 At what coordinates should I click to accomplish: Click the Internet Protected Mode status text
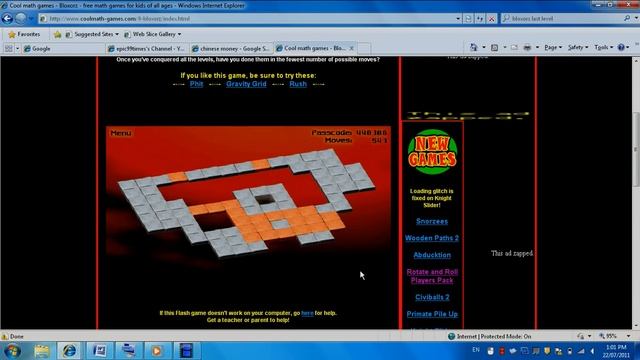[x=493, y=336]
